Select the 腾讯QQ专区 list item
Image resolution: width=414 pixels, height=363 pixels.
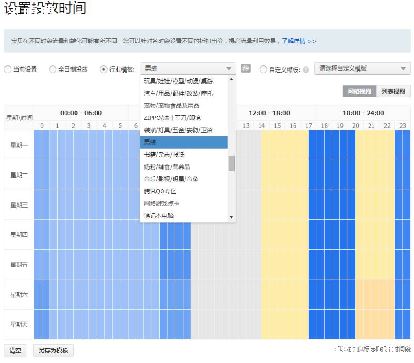pos(184,191)
